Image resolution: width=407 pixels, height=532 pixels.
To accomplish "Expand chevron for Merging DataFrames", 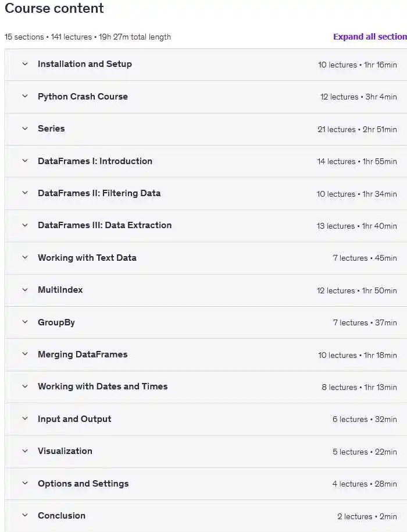I will pyautogui.click(x=25, y=354).
